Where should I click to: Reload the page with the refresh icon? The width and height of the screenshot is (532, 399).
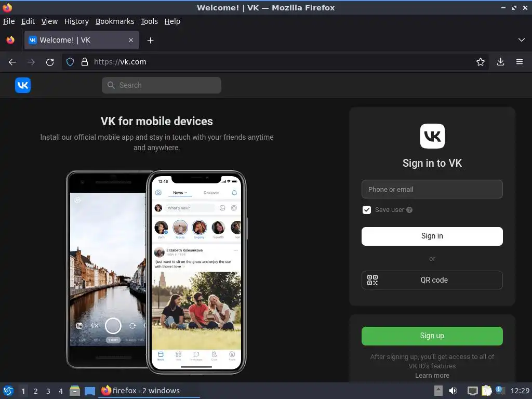point(50,62)
